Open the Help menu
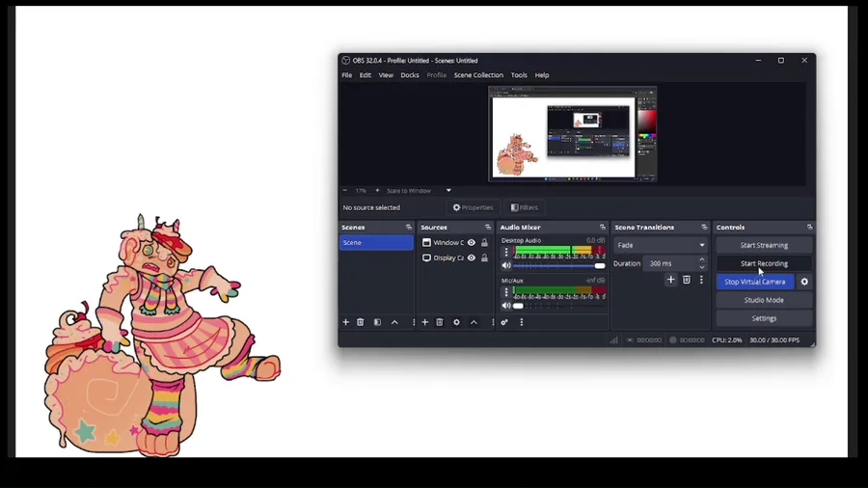Viewport: 868px width, 488px height. click(542, 75)
